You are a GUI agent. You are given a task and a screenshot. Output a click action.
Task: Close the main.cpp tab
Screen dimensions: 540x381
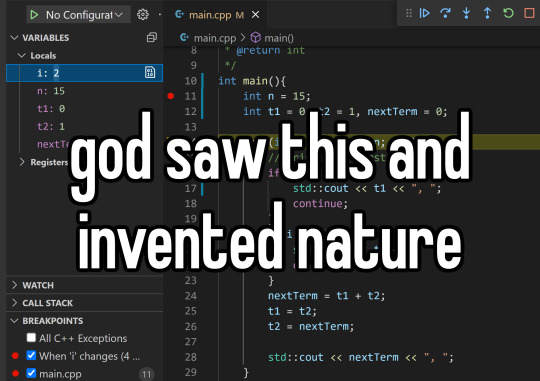coord(256,15)
